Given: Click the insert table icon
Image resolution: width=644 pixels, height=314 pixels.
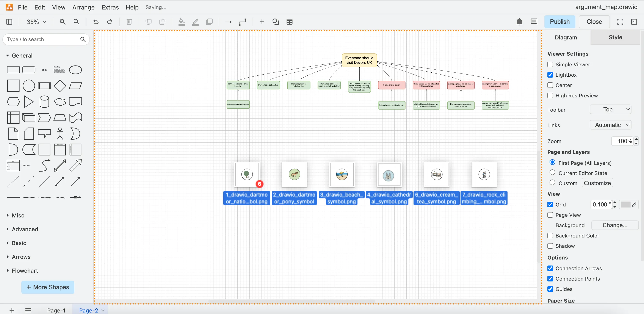Looking at the screenshot, I should tap(290, 22).
